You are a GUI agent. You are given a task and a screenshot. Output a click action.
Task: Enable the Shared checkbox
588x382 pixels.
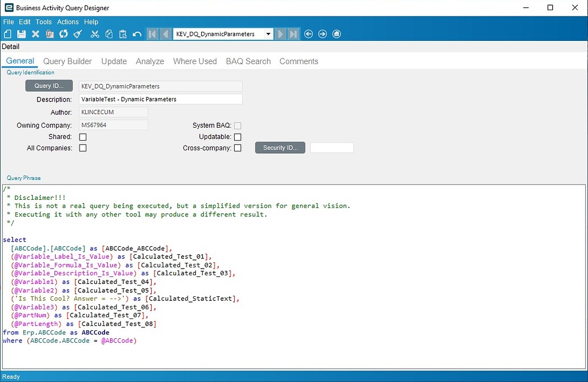tap(83, 137)
